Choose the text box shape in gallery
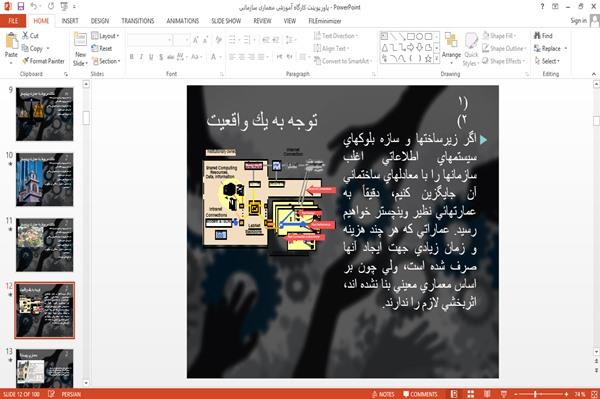 [x=384, y=36]
